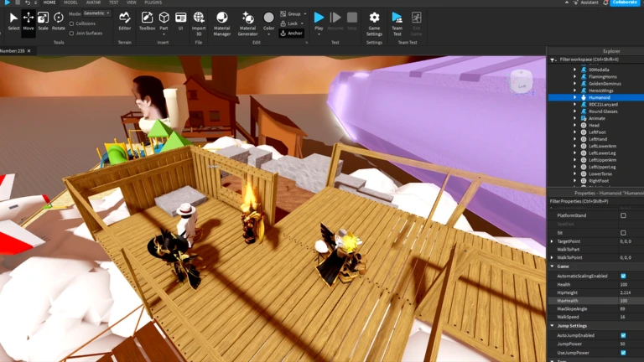Click the Collaborate button
The width and height of the screenshot is (644, 362).
(x=624, y=3)
